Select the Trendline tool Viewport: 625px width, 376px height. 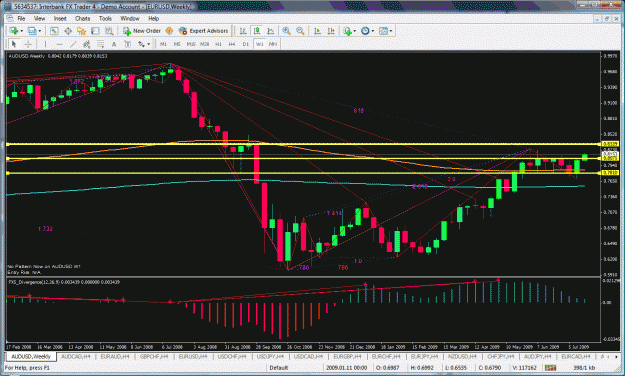coord(73,44)
